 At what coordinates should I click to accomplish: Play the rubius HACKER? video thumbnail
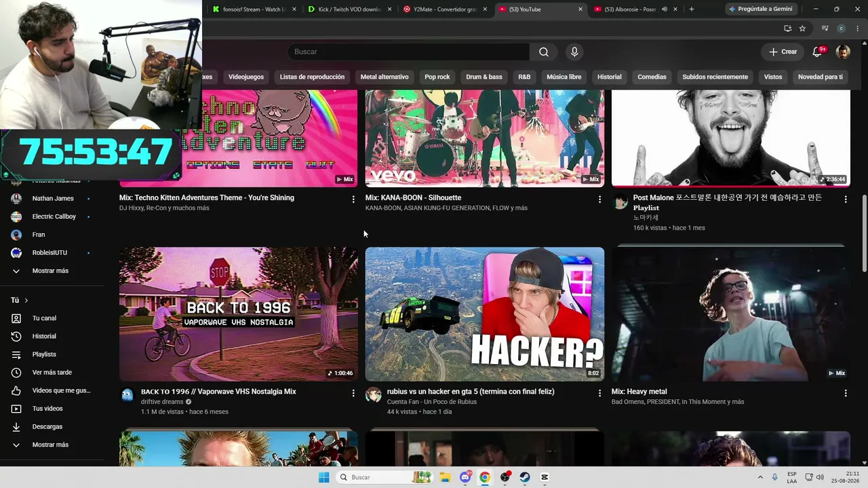485,314
